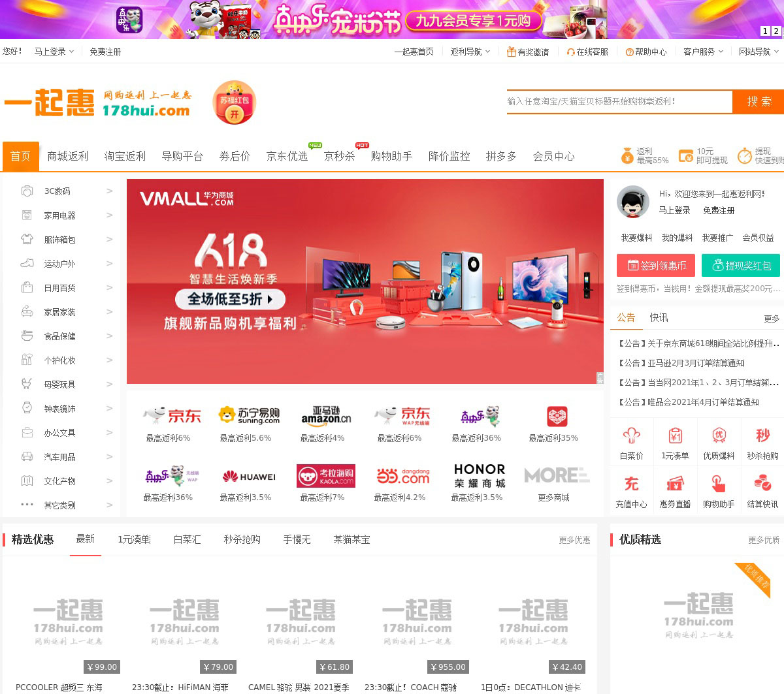The width and height of the screenshot is (784, 694).
Task: Click the 服饰箱包 shirt icon
Action: point(27,240)
